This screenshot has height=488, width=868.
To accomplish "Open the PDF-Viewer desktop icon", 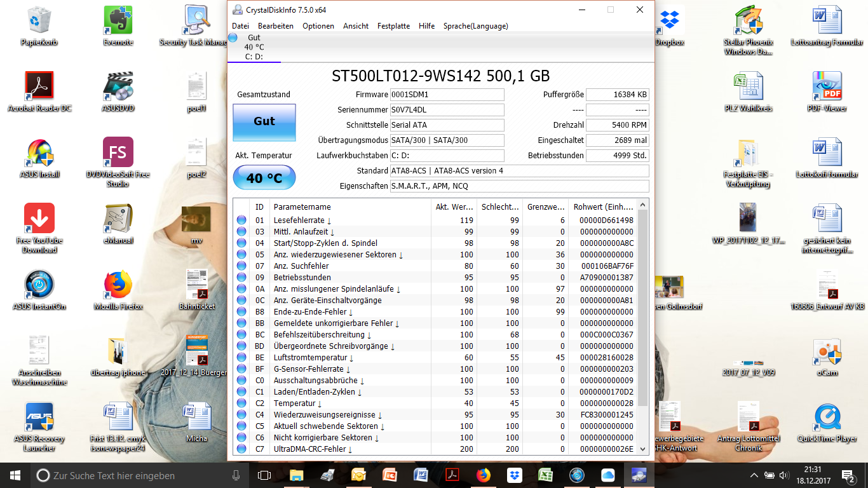I will coord(827,91).
